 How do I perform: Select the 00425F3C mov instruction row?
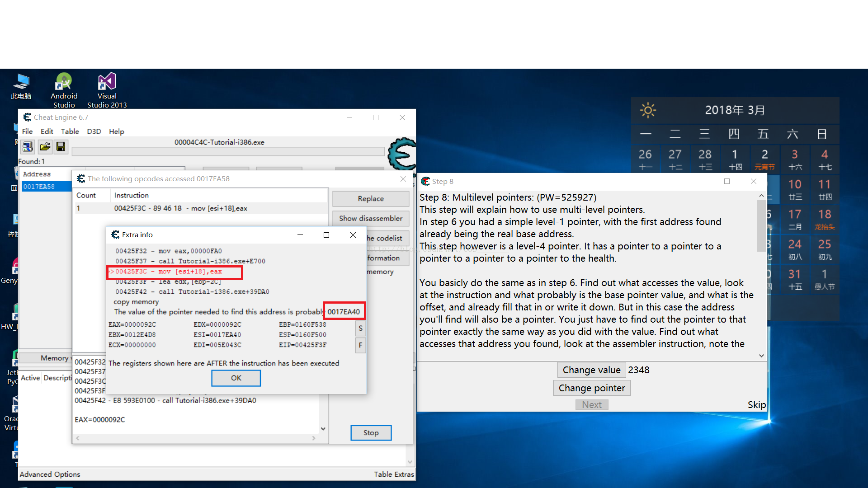coord(180,208)
